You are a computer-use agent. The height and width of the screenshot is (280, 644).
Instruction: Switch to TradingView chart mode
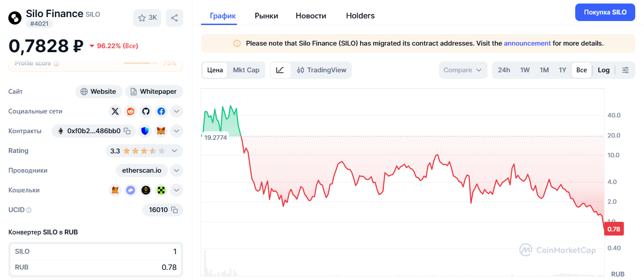(322, 70)
